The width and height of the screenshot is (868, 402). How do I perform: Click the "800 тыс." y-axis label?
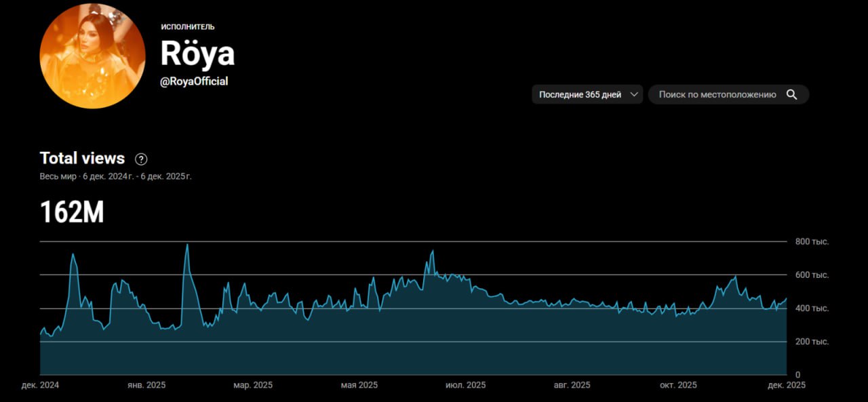[x=812, y=242]
